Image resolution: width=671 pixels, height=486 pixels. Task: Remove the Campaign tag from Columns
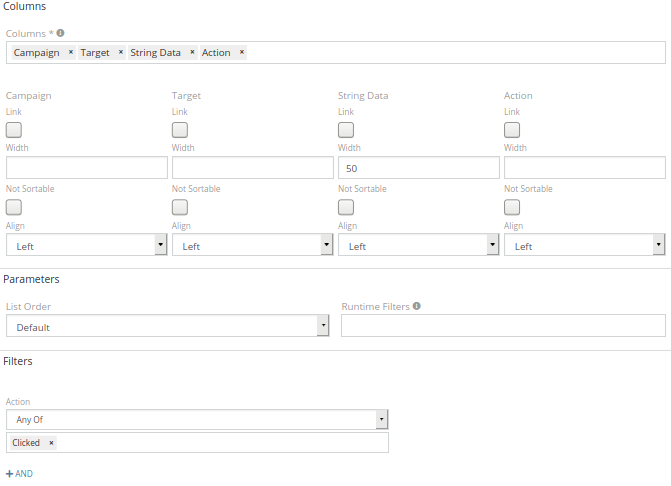71,53
